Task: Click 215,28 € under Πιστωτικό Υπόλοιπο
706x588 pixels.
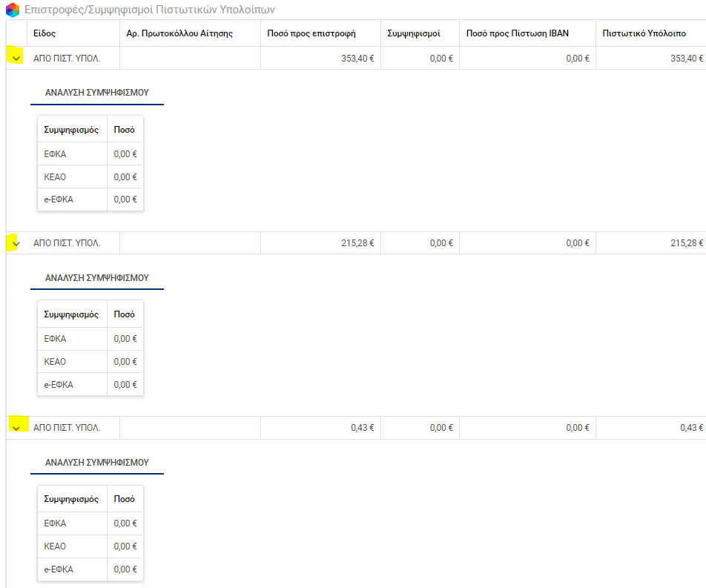Action: 687,243
